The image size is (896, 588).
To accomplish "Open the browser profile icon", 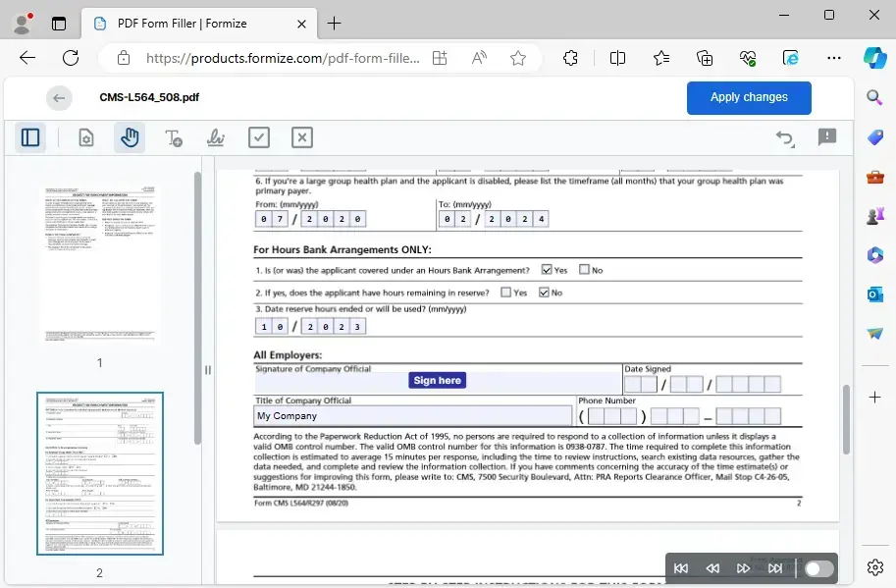I will coord(23,24).
